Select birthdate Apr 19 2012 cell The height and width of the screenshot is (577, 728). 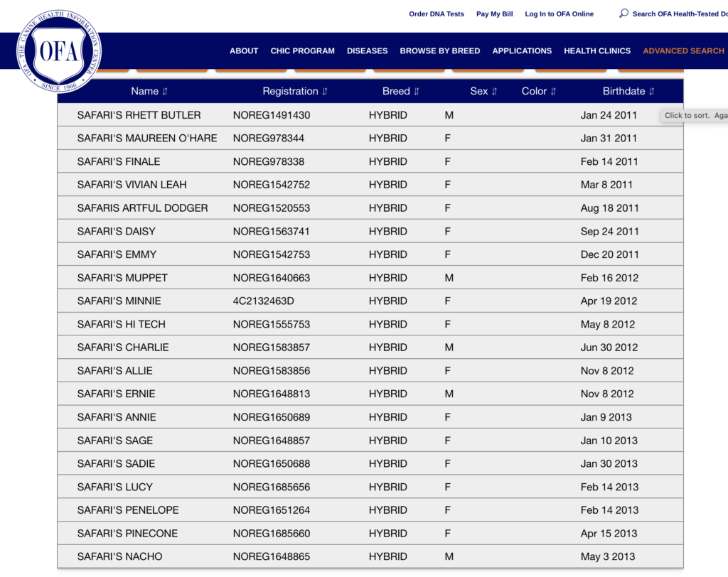[609, 301]
